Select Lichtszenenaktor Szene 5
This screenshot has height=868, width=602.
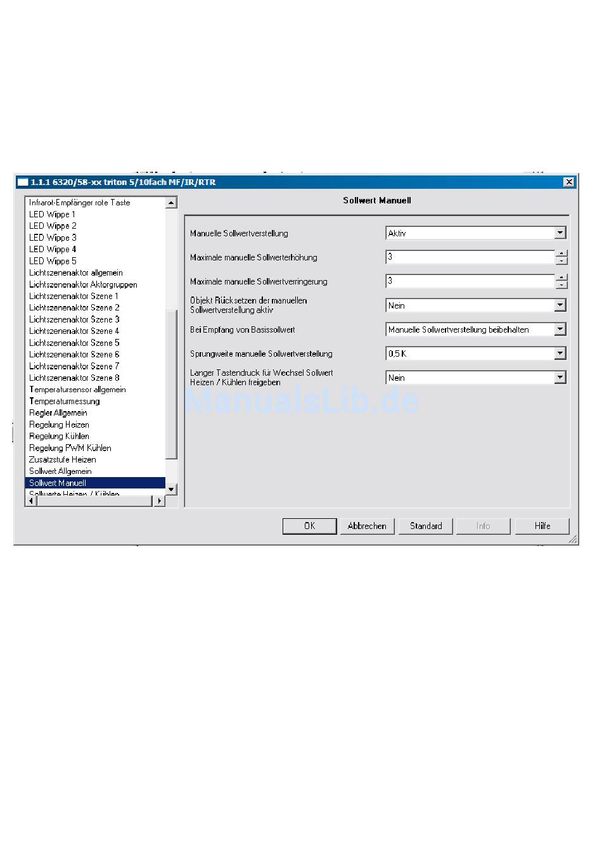click(x=74, y=343)
